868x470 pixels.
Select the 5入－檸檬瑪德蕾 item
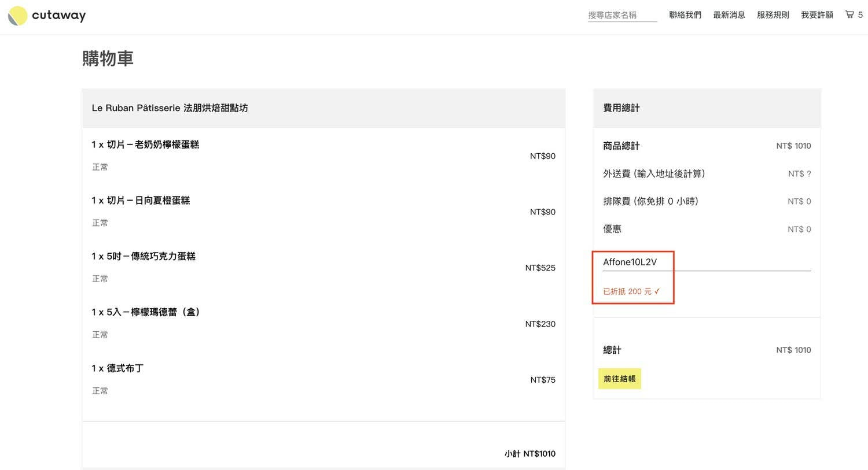pos(146,312)
